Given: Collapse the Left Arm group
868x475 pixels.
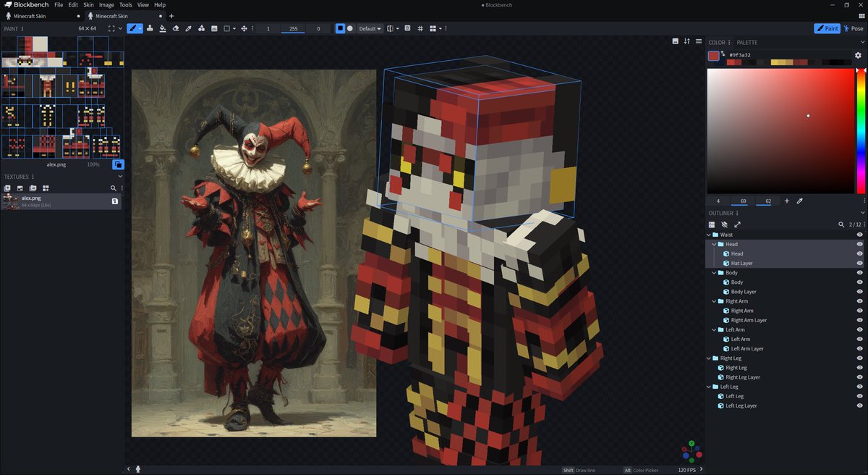Looking at the screenshot, I should click(714, 329).
